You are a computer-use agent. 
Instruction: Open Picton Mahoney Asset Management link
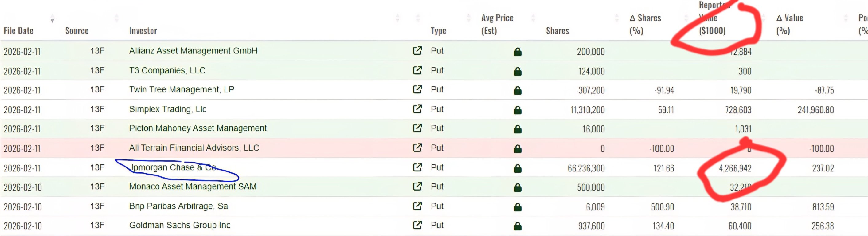coord(198,128)
